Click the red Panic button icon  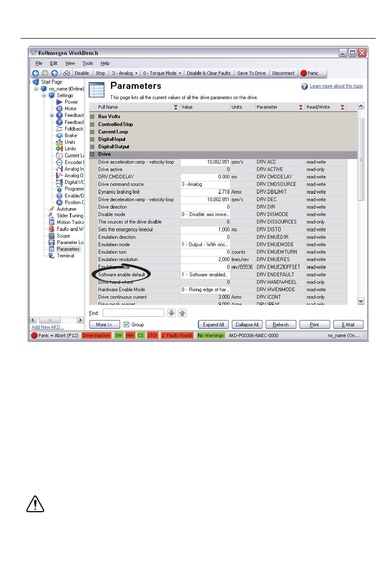click(304, 73)
